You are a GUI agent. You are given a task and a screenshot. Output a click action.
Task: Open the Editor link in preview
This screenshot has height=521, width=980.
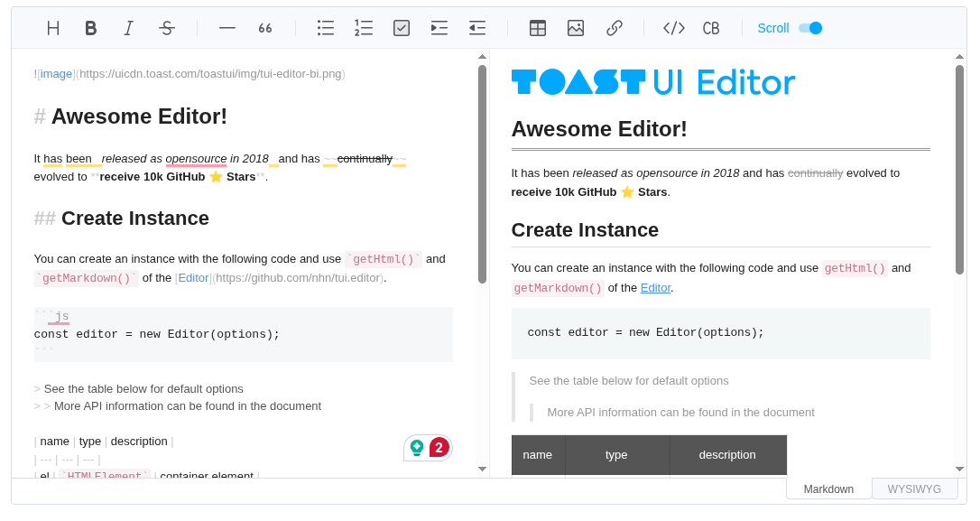coord(655,288)
